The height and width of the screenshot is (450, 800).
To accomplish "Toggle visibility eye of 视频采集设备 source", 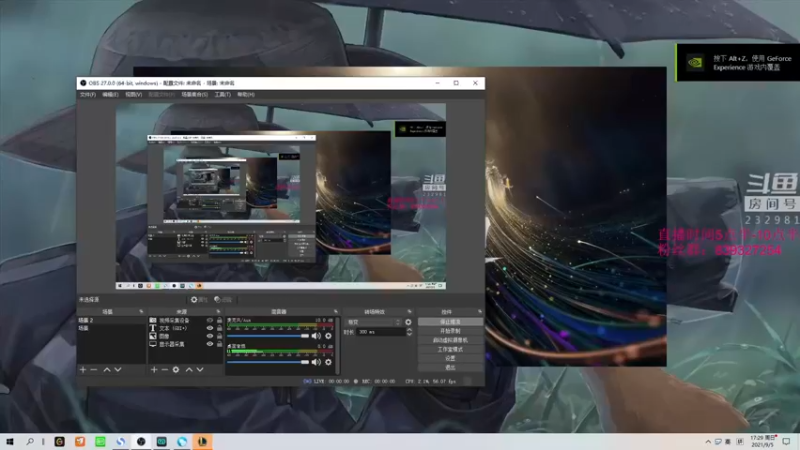I will tap(210, 320).
